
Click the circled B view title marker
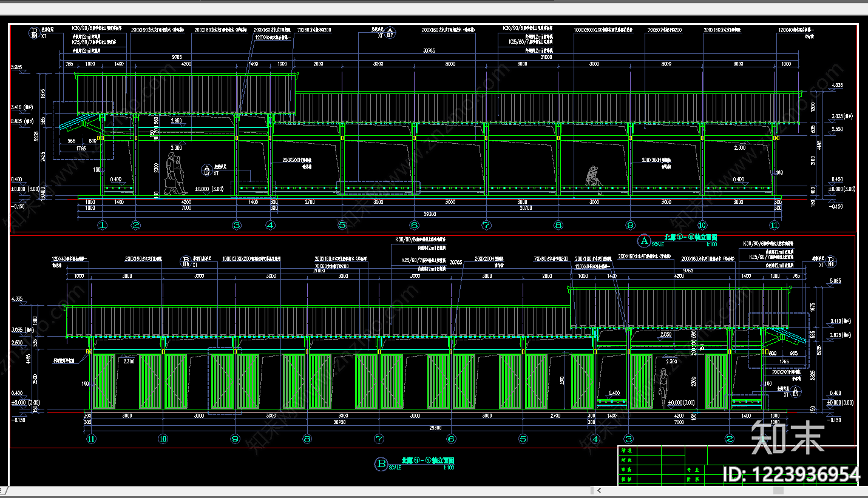pos(382,464)
